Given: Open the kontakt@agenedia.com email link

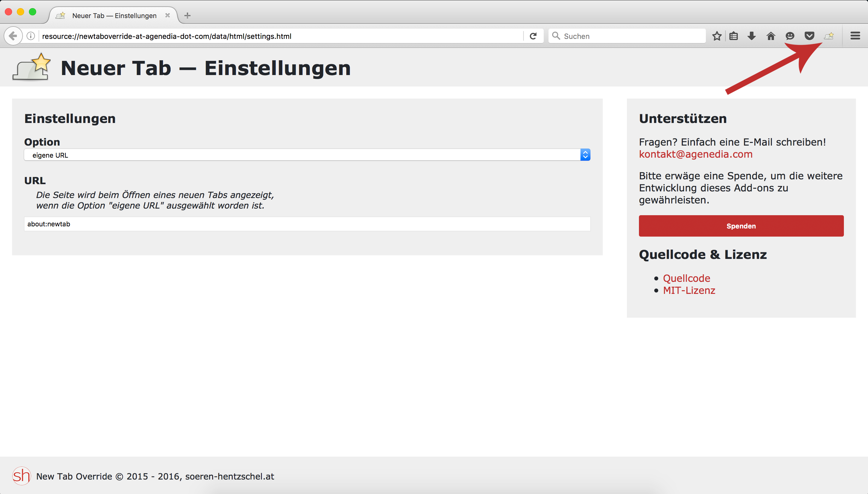Looking at the screenshot, I should tap(695, 154).
